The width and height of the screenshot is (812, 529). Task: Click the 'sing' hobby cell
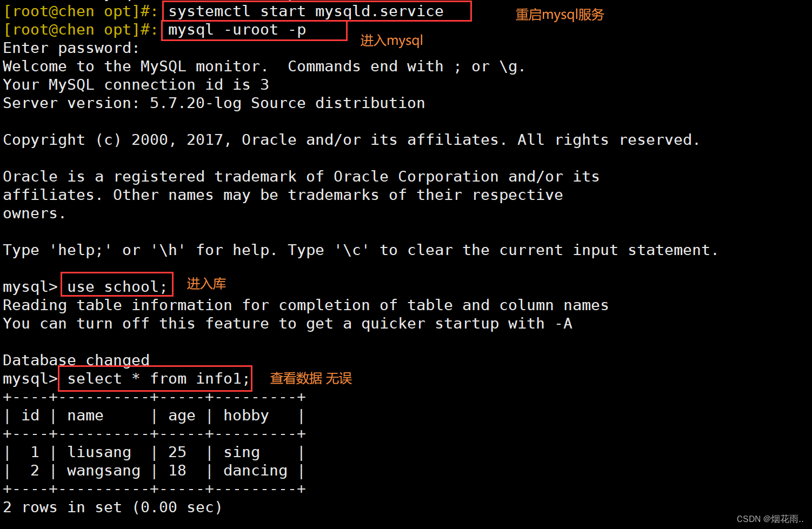pyautogui.click(x=242, y=453)
